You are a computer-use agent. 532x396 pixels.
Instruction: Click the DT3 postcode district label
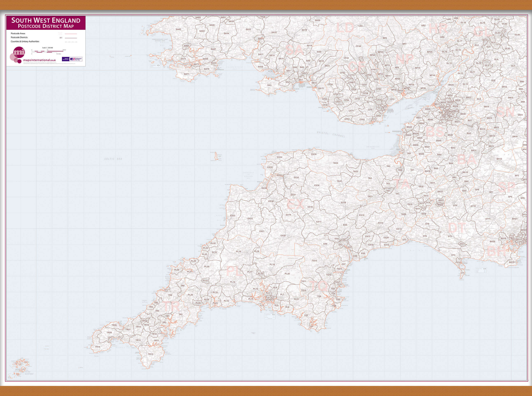click(453, 255)
